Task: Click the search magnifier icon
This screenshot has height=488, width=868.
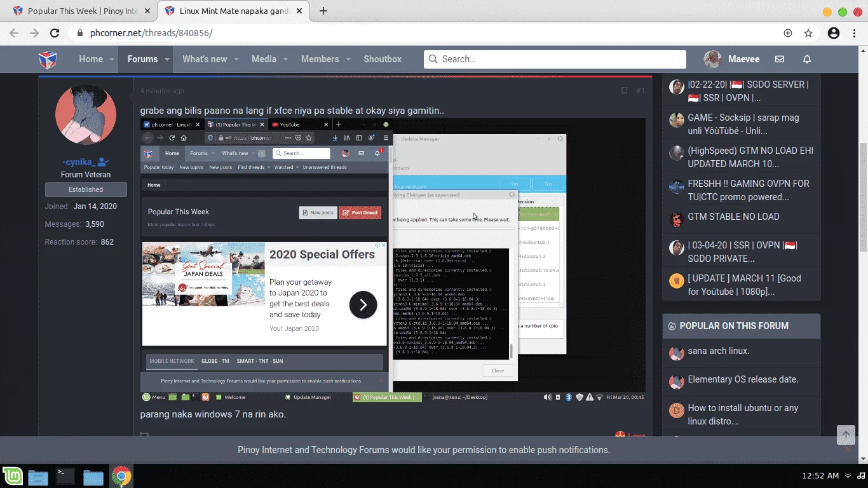Action: coord(433,59)
